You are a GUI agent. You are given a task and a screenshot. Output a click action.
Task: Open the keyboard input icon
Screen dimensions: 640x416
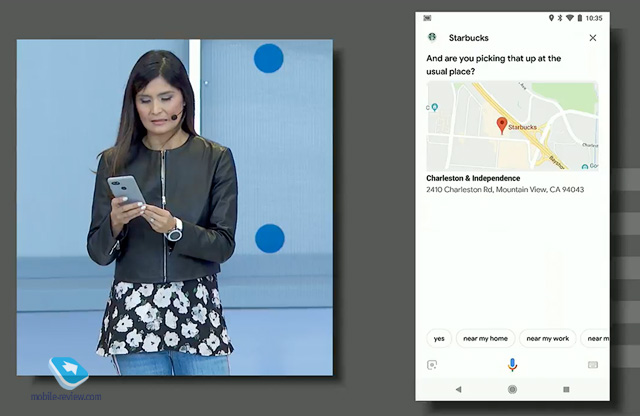point(593,365)
